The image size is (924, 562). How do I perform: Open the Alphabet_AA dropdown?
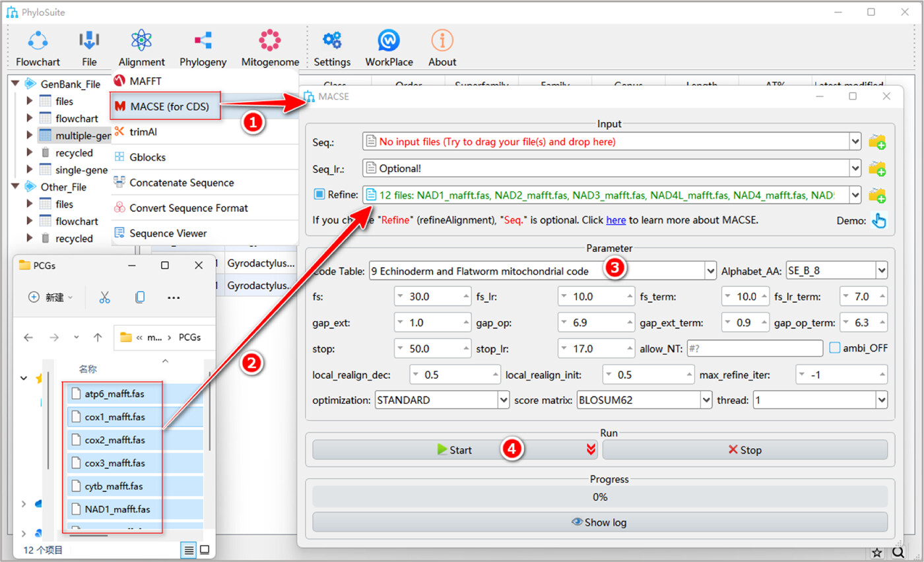coord(882,270)
